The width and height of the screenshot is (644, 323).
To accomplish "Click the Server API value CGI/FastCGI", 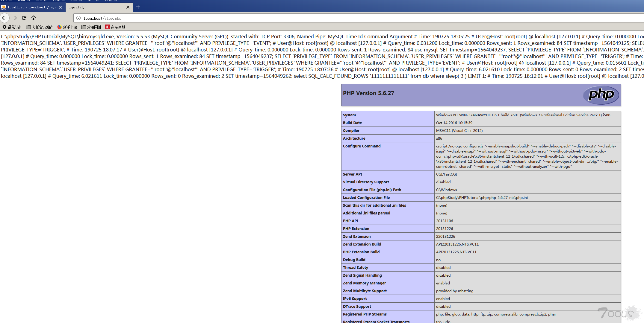I will (x=447, y=174).
